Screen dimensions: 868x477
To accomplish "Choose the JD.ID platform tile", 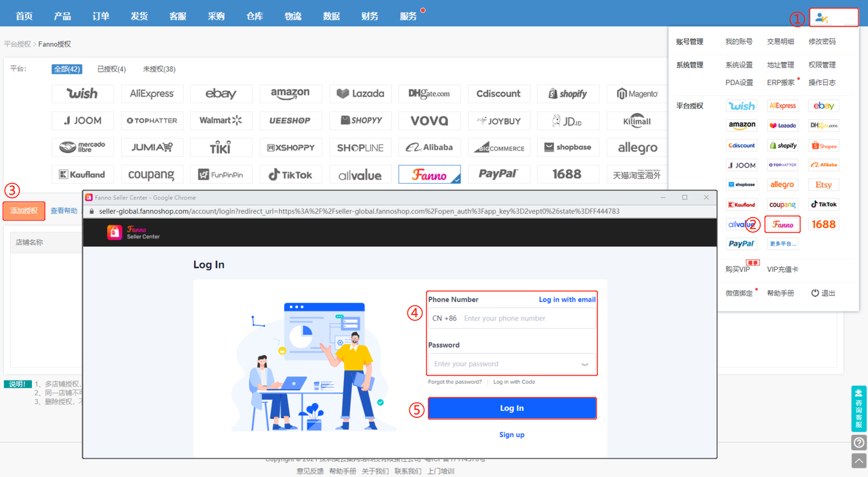I will pyautogui.click(x=568, y=121).
